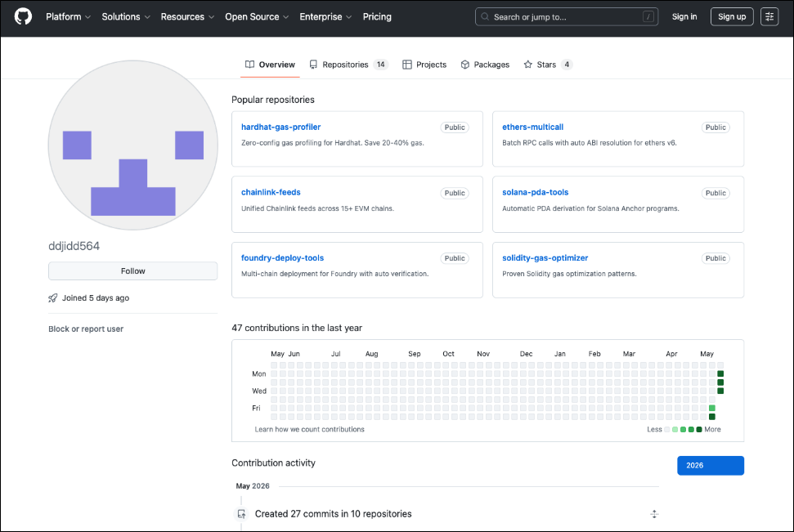
Task: Click the Projects table icon
Action: [x=406, y=65]
